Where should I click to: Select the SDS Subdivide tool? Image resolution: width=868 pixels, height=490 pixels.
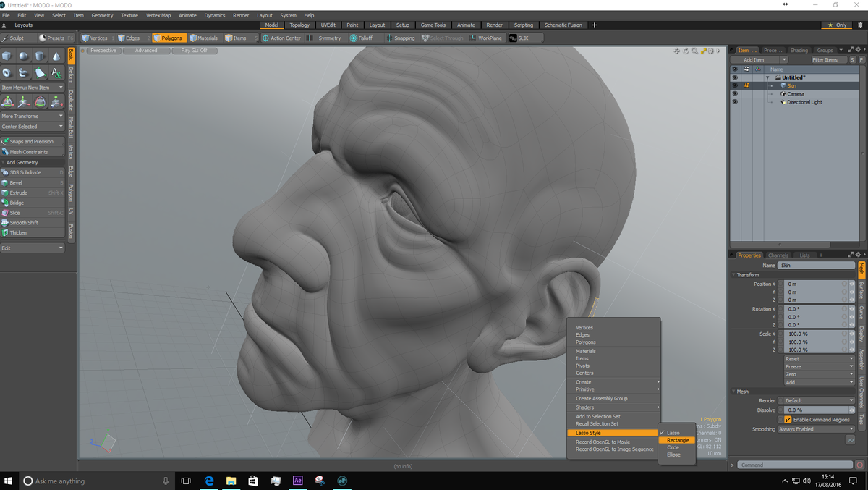[x=25, y=172]
